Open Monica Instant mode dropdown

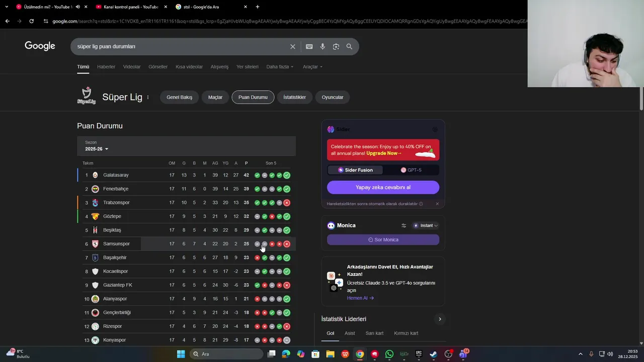click(x=426, y=226)
